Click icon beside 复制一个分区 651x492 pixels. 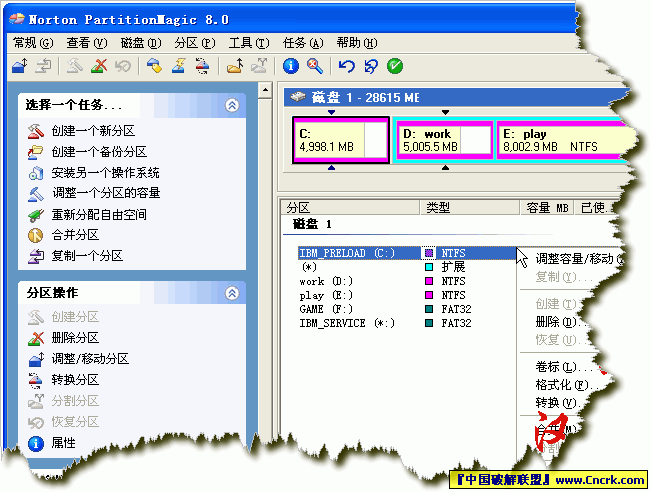coord(36,256)
